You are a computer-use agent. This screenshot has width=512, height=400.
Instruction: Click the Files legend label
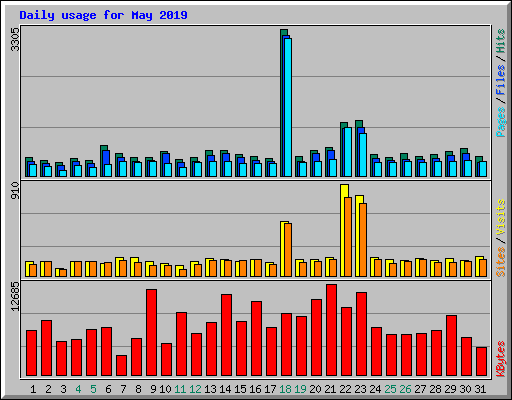501,80
